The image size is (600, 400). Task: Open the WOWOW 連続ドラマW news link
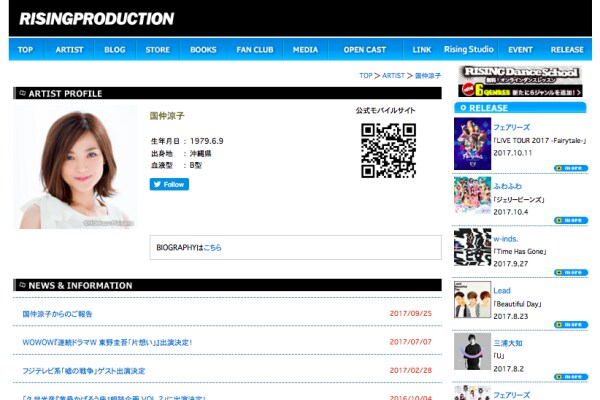tap(107, 342)
